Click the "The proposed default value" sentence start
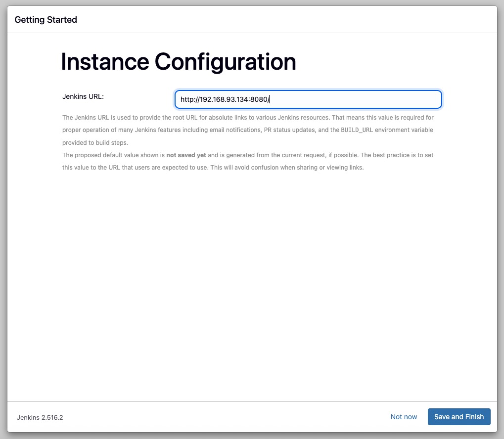Image resolution: width=504 pixels, height=439 pixels. tap(102, 155)
